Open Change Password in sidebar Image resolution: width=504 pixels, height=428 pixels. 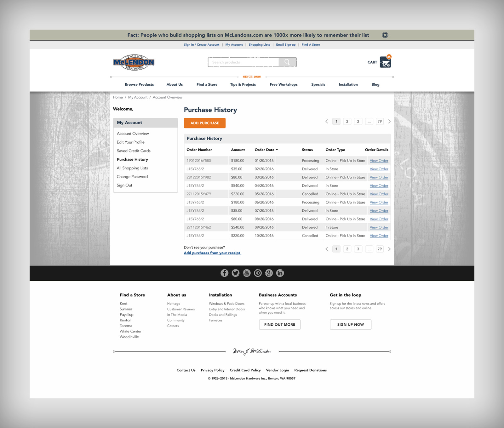[132, 177]
